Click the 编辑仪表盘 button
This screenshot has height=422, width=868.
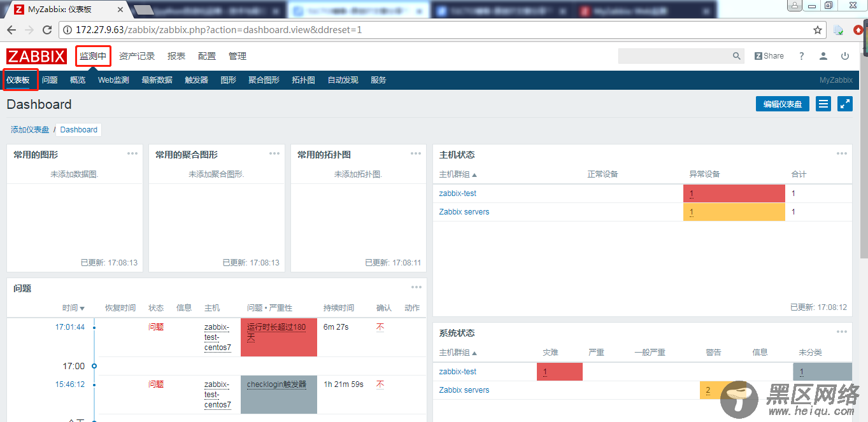(783, 104)
